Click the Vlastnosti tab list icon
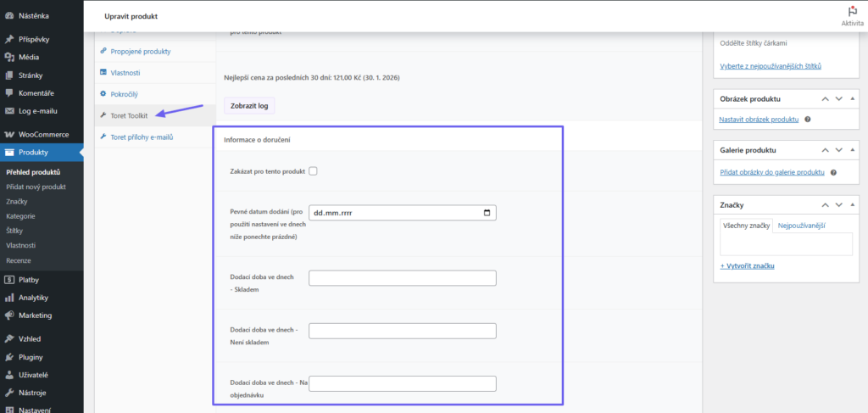The image size is (868, 413). [103, 73]
